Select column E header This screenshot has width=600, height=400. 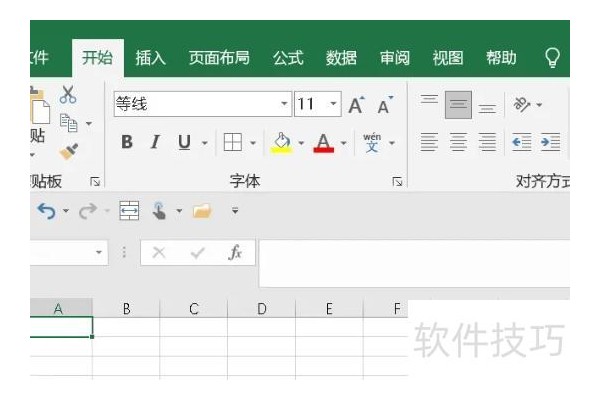329,309
